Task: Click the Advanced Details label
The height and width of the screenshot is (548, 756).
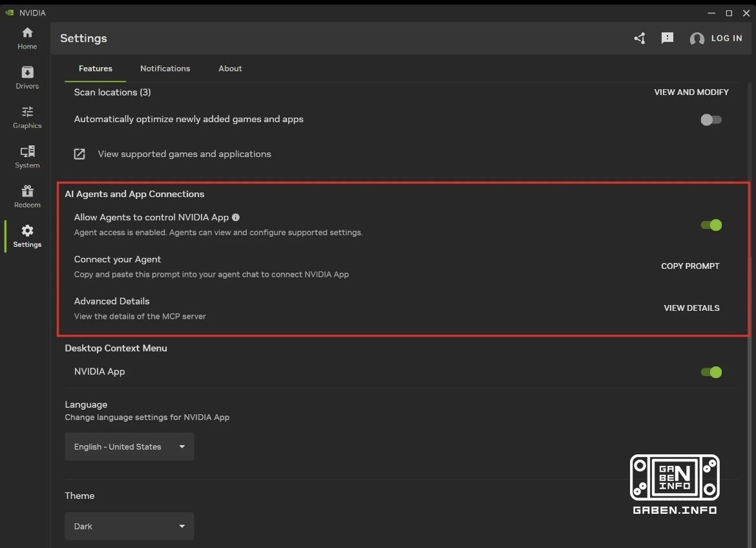Action: click(111, 301)
